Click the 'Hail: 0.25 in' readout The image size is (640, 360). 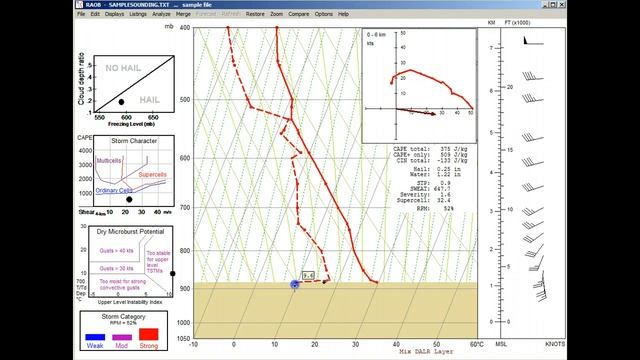437,169
